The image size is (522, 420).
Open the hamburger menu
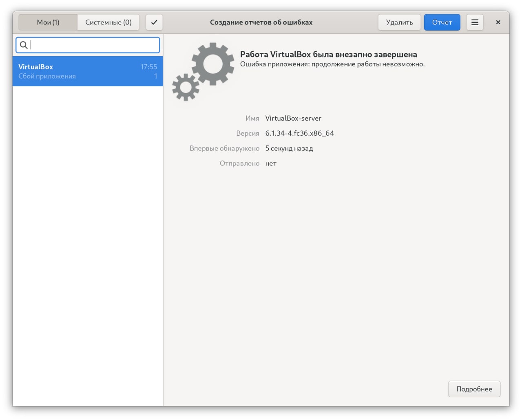[x=475, y=22]
